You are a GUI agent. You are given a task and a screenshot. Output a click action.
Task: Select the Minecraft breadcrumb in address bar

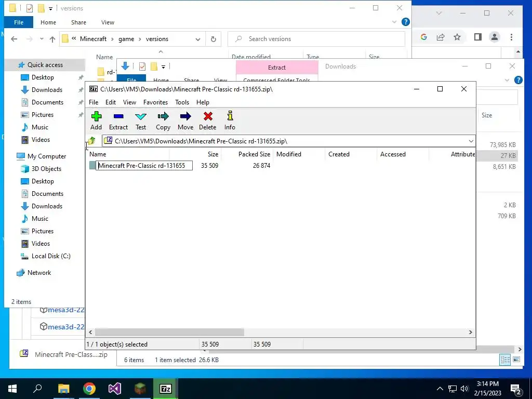[94, 39]
